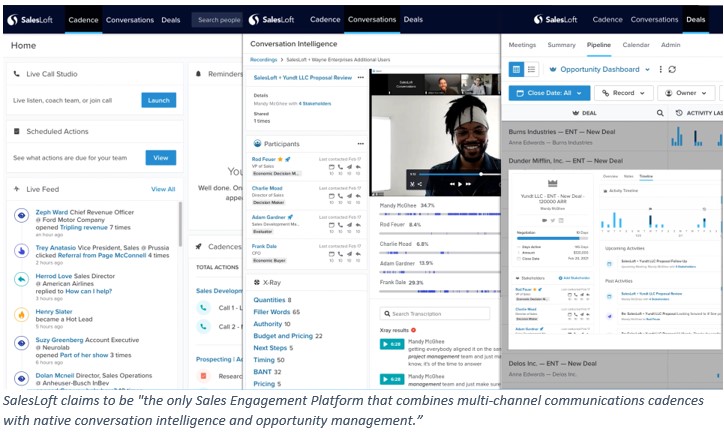Click the star icon next to Rod Feuer
The image size is (724, 432).
pyautogui.click(x=280, y=159)
